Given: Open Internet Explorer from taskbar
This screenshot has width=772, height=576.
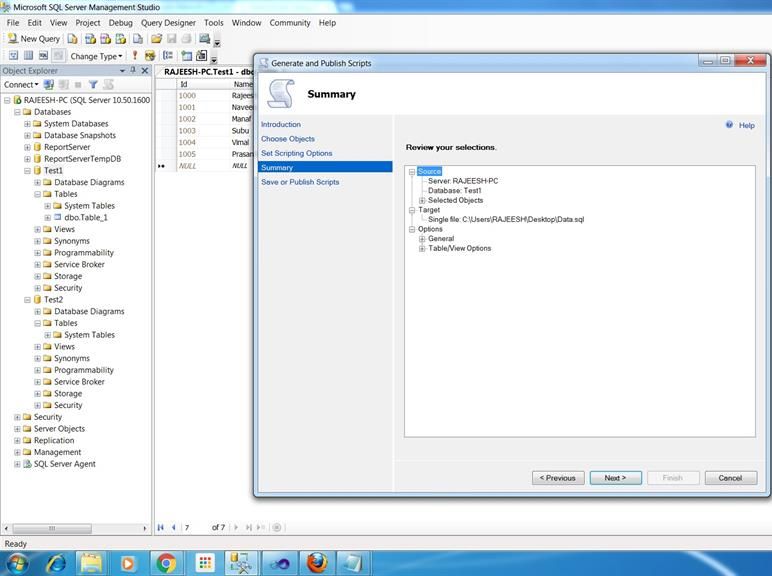Looking at the screenshot, I should pos(56,563).
